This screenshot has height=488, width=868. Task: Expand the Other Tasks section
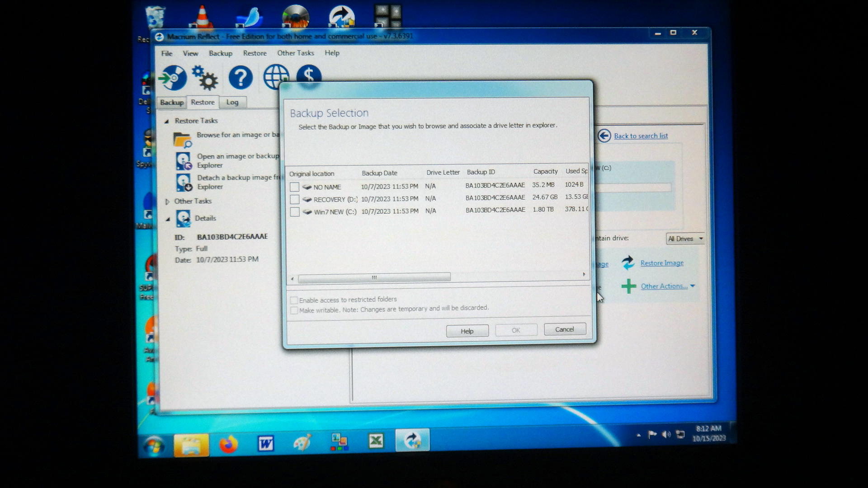[167, 202]
